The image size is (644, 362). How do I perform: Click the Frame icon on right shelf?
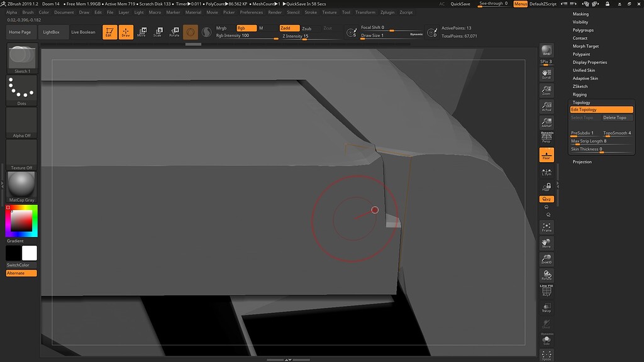pyautogui.click(x=546, y=226)
